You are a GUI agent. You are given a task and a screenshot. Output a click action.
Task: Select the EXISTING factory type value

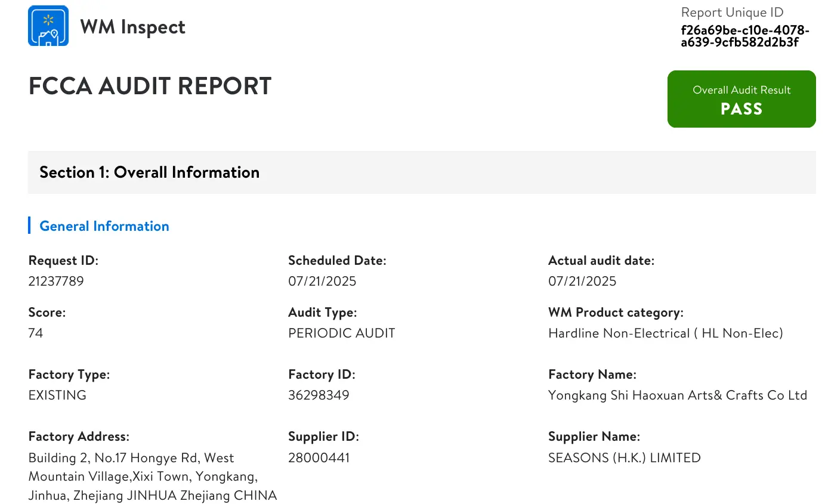pos(57,395)
